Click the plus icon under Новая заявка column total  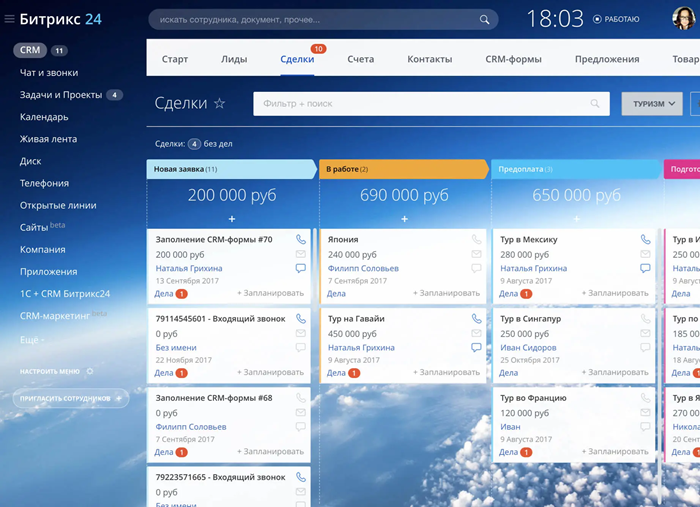point(232,219)
